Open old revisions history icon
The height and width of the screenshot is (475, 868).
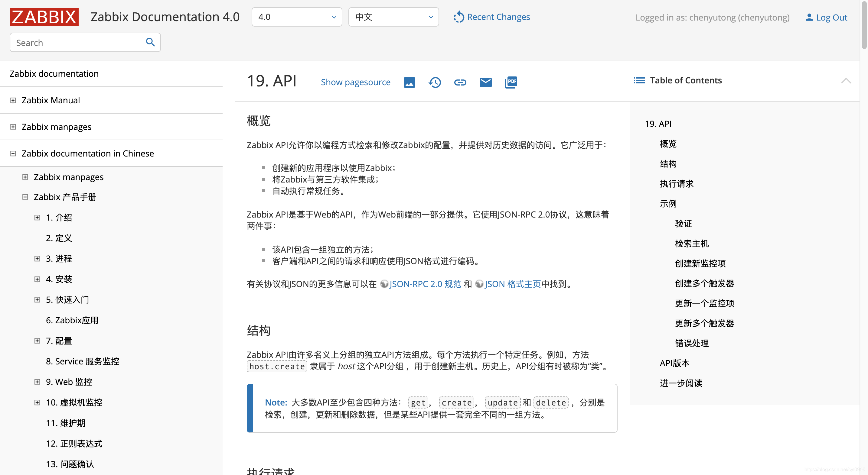435,82
